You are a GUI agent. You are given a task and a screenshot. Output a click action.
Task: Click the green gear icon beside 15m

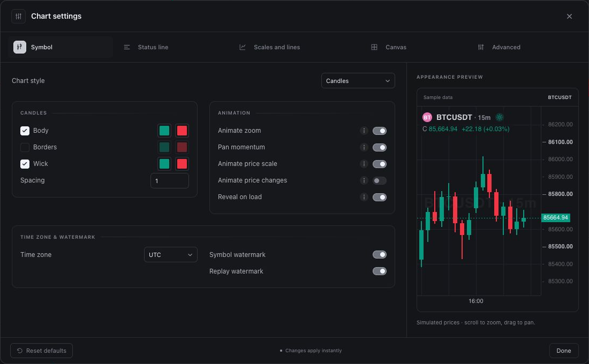(499, 117)
